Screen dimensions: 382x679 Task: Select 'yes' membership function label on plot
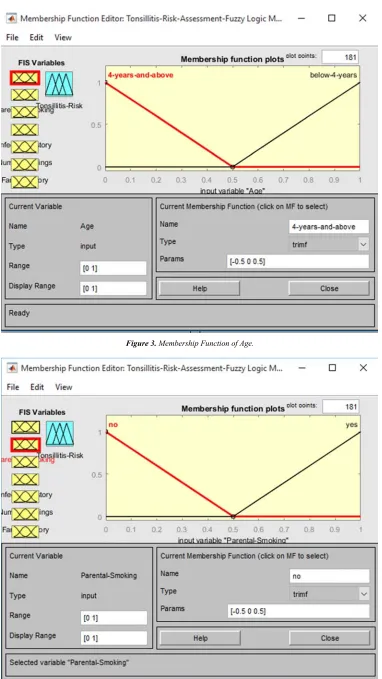352,425
